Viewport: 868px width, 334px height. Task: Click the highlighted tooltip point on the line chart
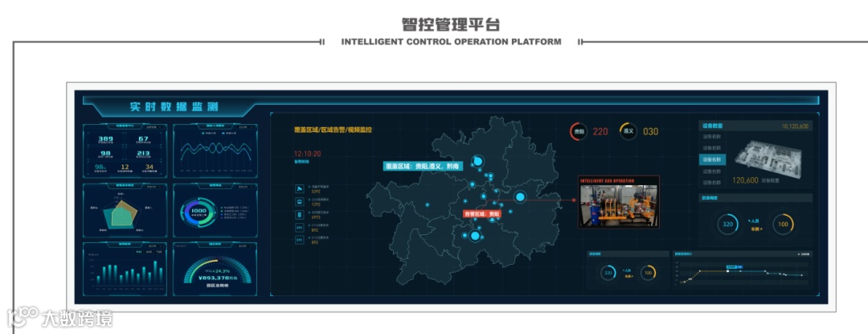tap(727, 271)
